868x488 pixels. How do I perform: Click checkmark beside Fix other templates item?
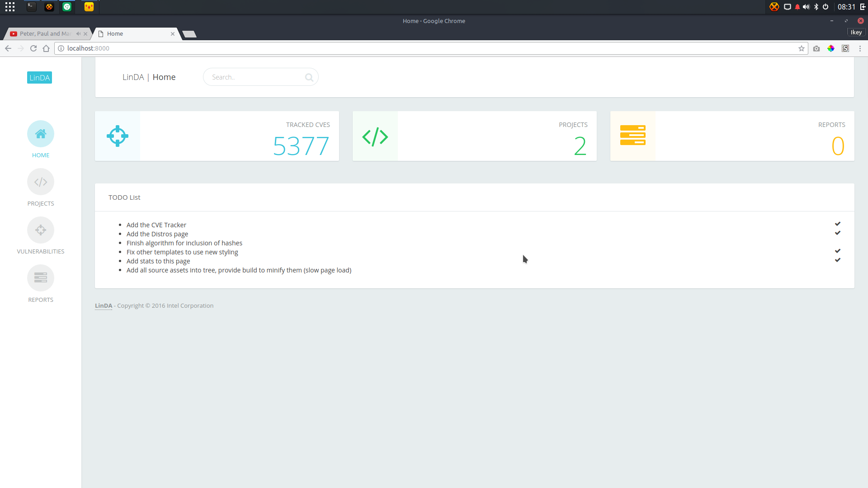[838, 251]
